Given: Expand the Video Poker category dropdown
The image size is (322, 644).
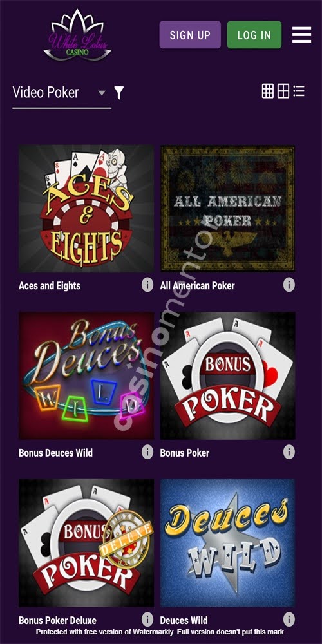Looking at the screenshot, I should [62, 93].
